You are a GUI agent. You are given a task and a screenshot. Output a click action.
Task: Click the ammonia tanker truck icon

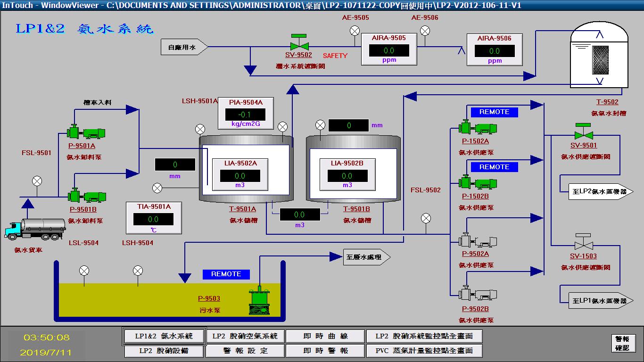pyautogui.click(x=35, y=230)
